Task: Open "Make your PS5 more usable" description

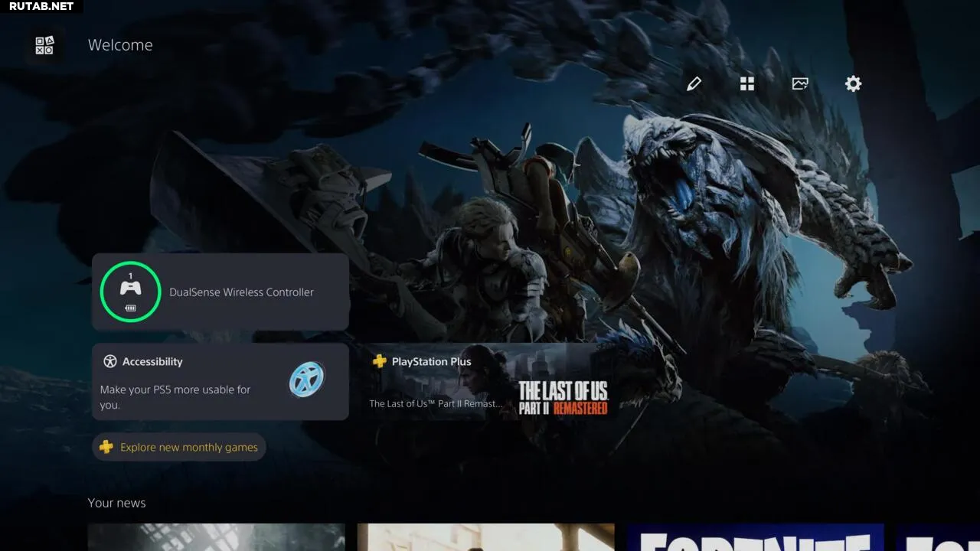Action: click(175, 396)
